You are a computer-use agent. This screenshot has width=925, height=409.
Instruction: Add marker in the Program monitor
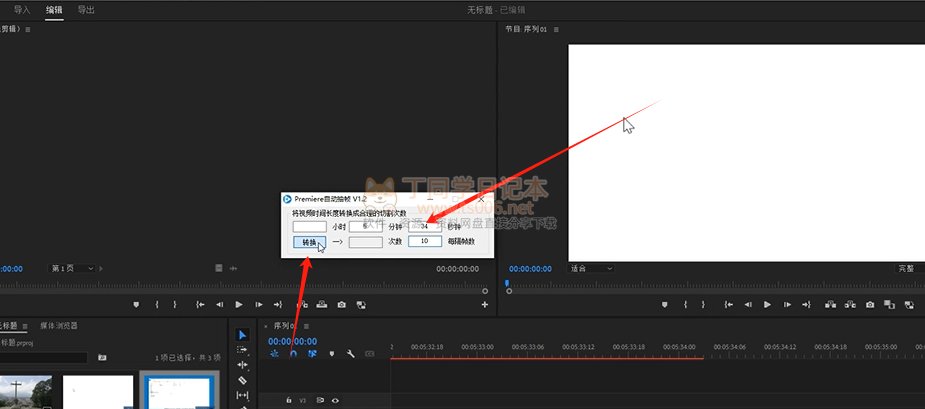[665, 304]
